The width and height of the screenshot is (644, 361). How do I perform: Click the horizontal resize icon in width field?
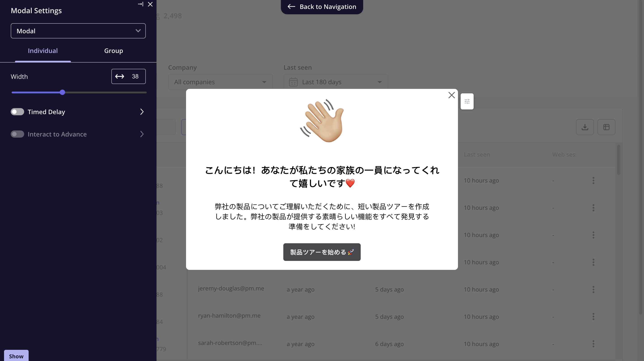(119, 76)
